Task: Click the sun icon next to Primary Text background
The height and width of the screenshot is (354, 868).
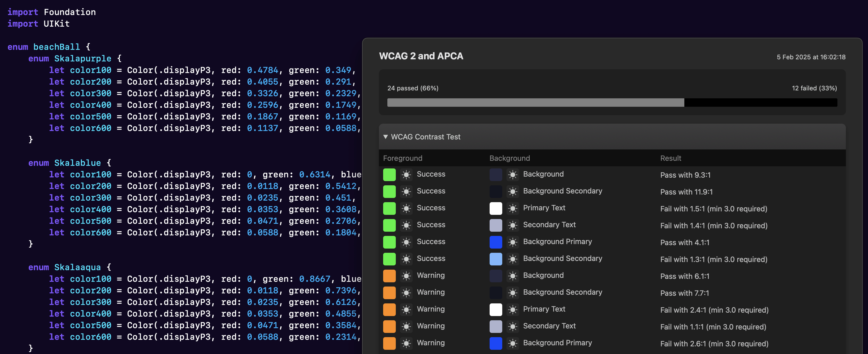Action: [513, 208]
